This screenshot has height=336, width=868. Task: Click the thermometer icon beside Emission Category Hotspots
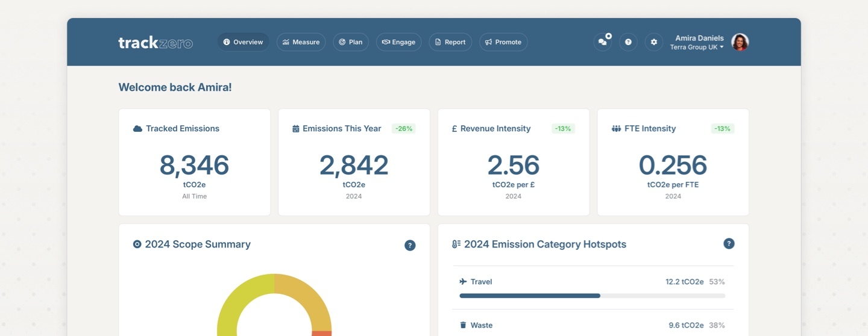coord(456,244)
